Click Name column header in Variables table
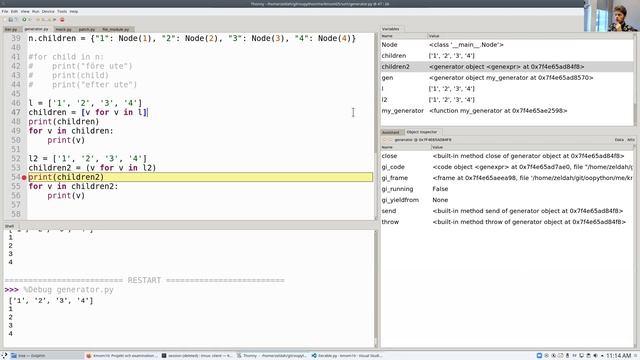This screenshot has width=640, height=360. 404,36
